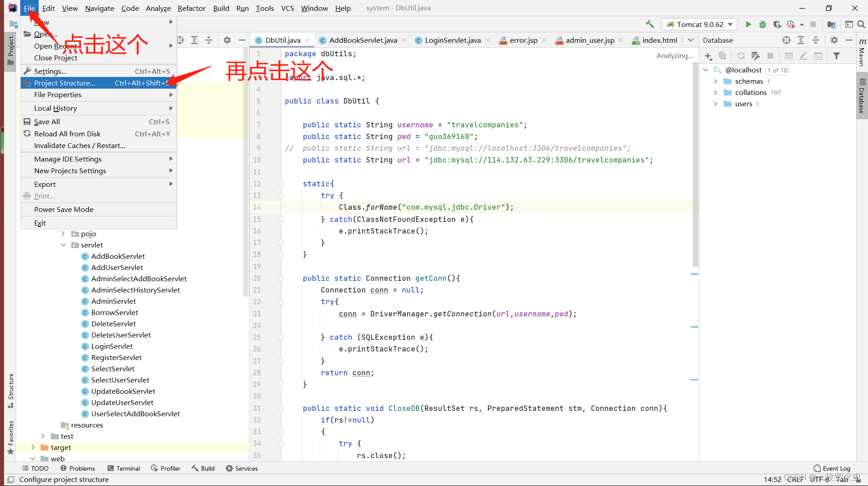
Task: Click the add data source plus icon
Action: (x=708, y=56)
